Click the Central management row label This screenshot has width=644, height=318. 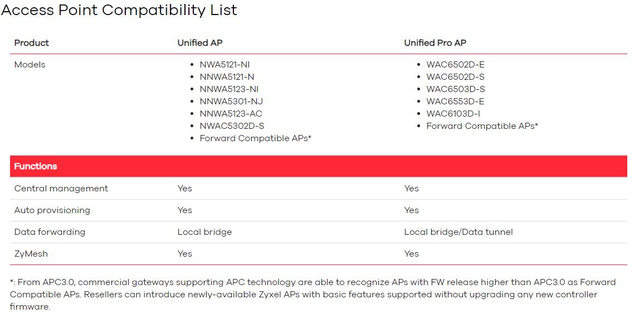(61, 189)
